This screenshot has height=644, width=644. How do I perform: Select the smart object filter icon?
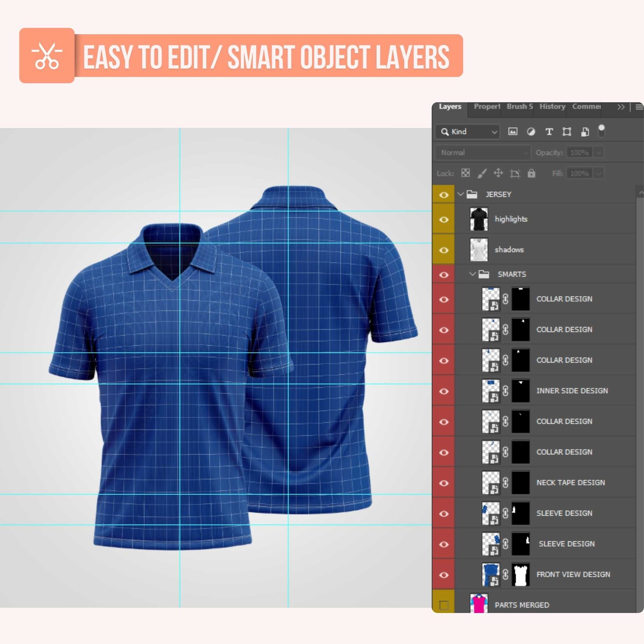[x=585, y=132]
